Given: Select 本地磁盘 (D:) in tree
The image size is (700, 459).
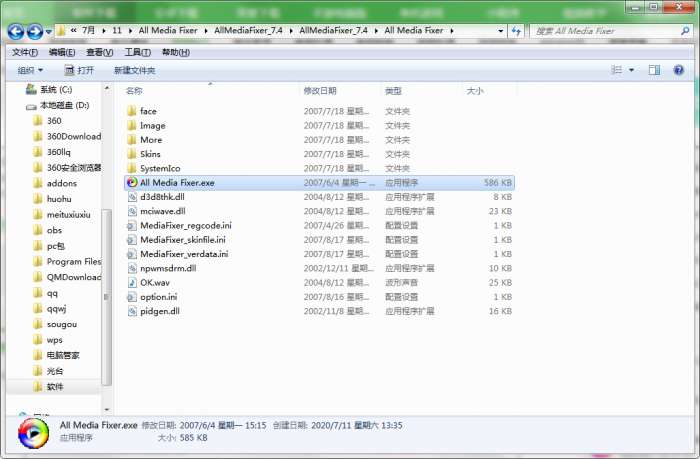Looking at the screenshot, I should (58, 105).
